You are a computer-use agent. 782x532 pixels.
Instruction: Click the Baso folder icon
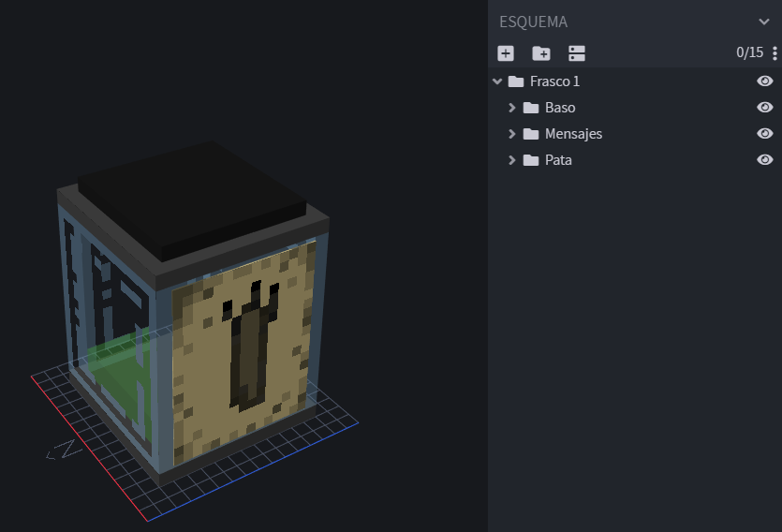(x=531, y=108)
